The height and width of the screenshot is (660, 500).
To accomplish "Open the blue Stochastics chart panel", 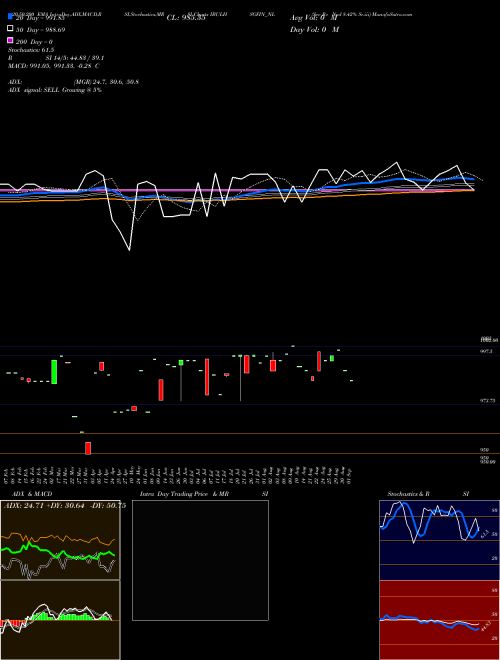I will (439, 540).
